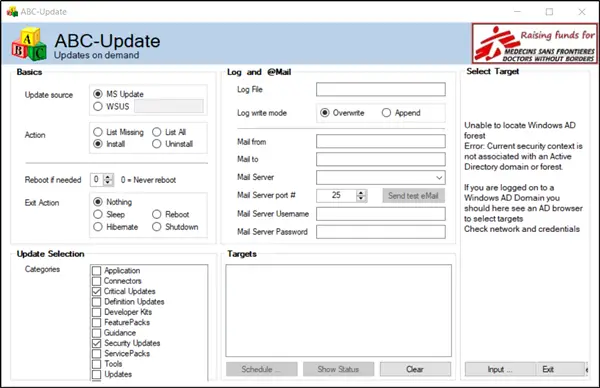Click the Input button
This screenshot has height=388, width=600.
(x=500, y=369)
